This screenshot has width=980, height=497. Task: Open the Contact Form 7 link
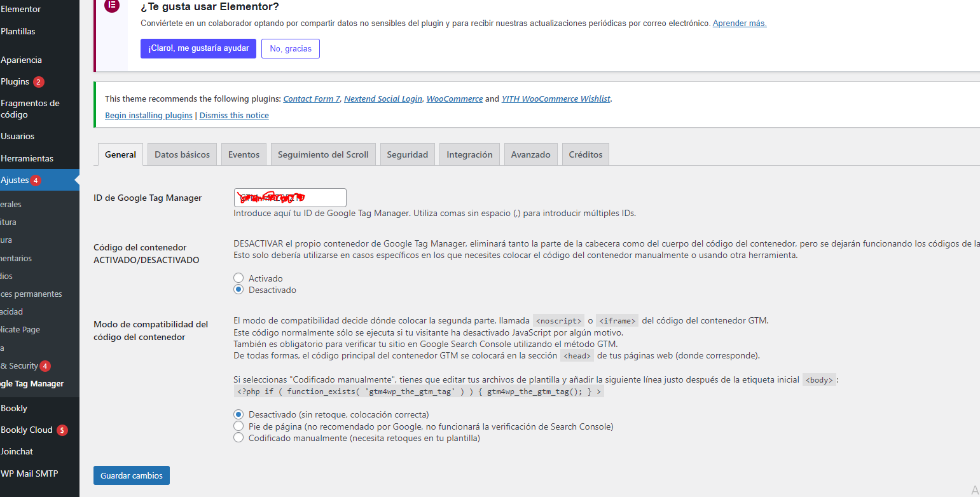[x=312, y=99]
